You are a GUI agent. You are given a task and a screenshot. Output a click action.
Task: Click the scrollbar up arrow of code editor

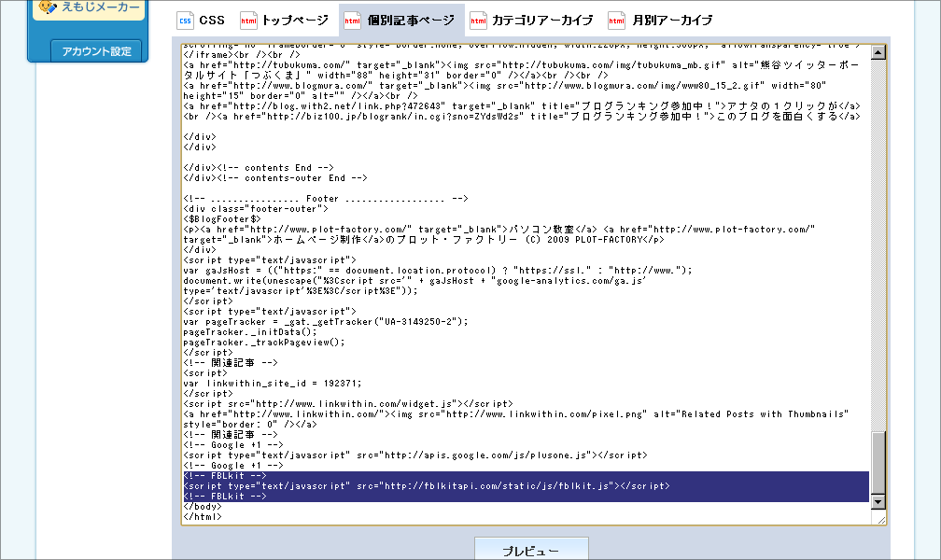(x=878, y=52)
